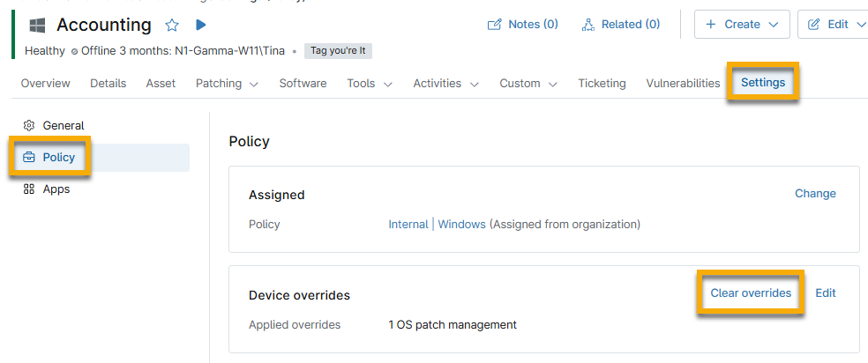Expand the Edit dropdown button
The image size is (868, 363).
click(x=834, y=25)
